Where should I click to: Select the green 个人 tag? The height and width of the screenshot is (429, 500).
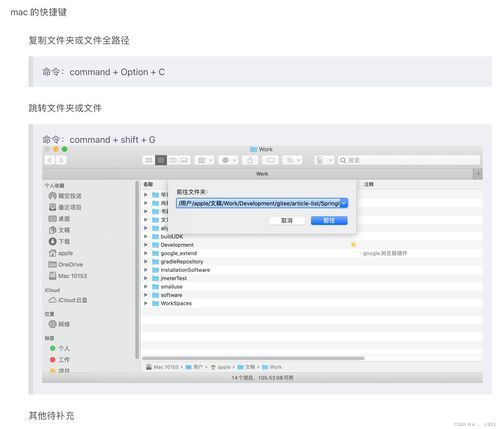60,348
